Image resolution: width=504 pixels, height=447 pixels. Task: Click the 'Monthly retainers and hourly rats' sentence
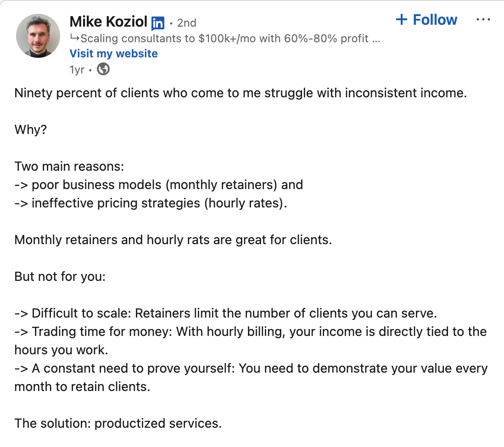coord(173,240)
